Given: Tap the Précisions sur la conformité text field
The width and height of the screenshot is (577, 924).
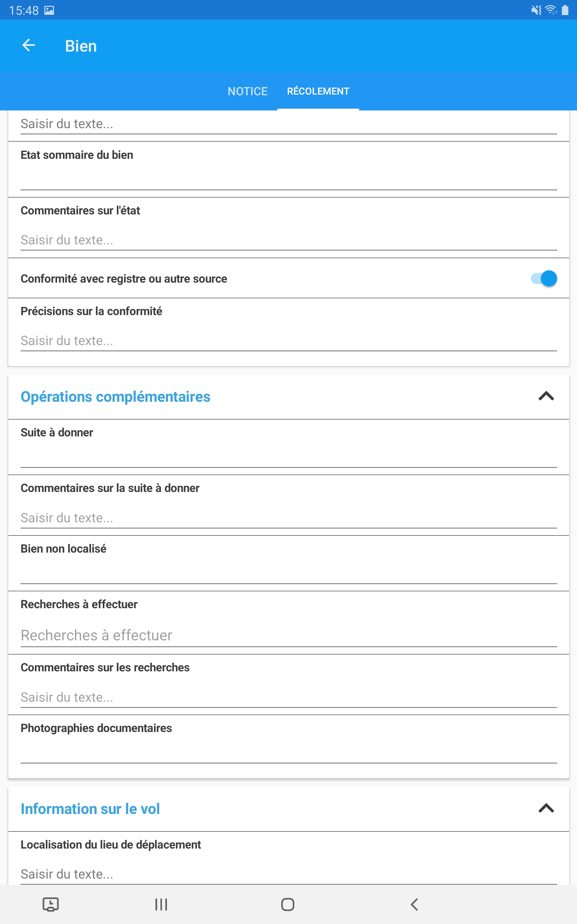Looking at the screenshot, I should click(x=288, y=340).
